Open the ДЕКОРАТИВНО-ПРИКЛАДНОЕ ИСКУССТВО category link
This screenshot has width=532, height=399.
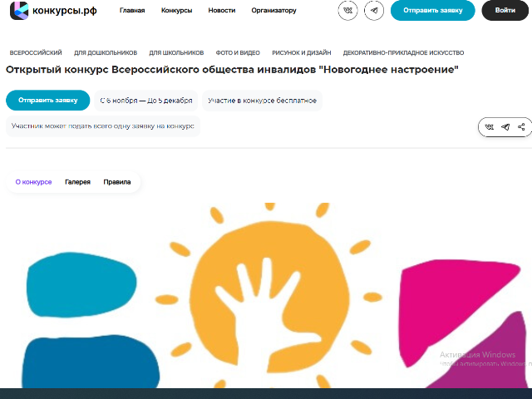tap(403, 52)
